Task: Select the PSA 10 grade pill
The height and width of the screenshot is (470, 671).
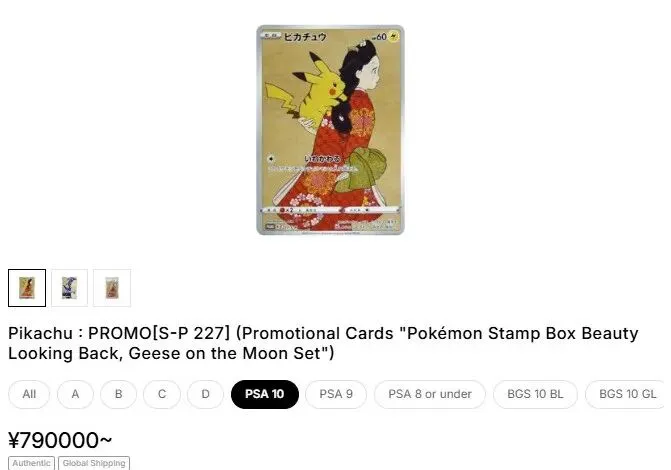Action: [x=264, y=394]
